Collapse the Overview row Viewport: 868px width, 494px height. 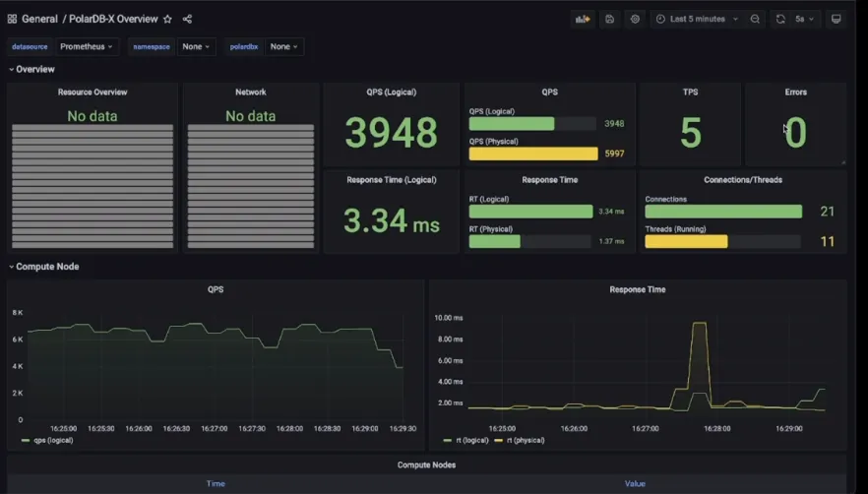[x=31, y=69]
